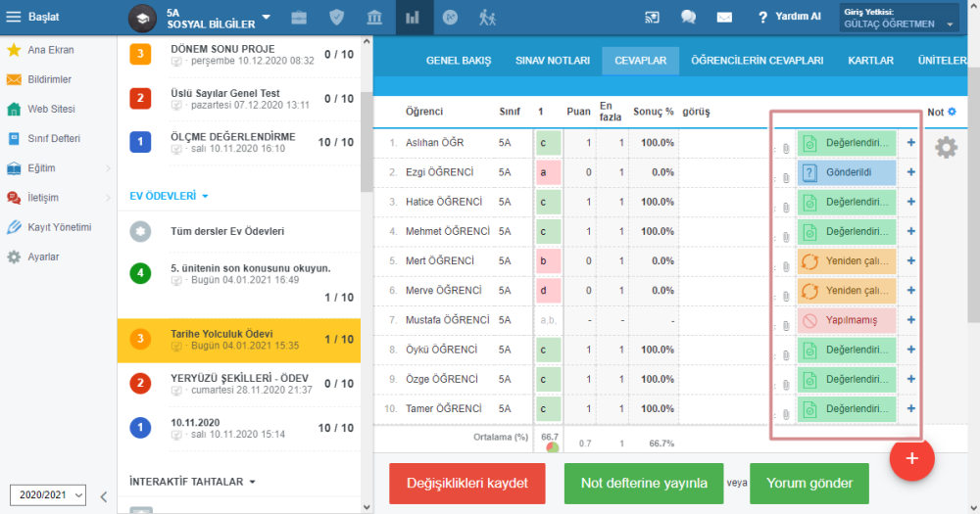The height and width of the screenshot is (514, 980).
Task: Switch to the ÜNİTELER tab
Action: coord(943,61)
